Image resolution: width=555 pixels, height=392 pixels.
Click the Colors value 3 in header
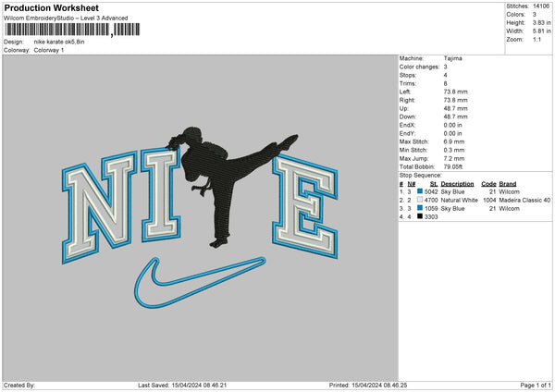535,15
